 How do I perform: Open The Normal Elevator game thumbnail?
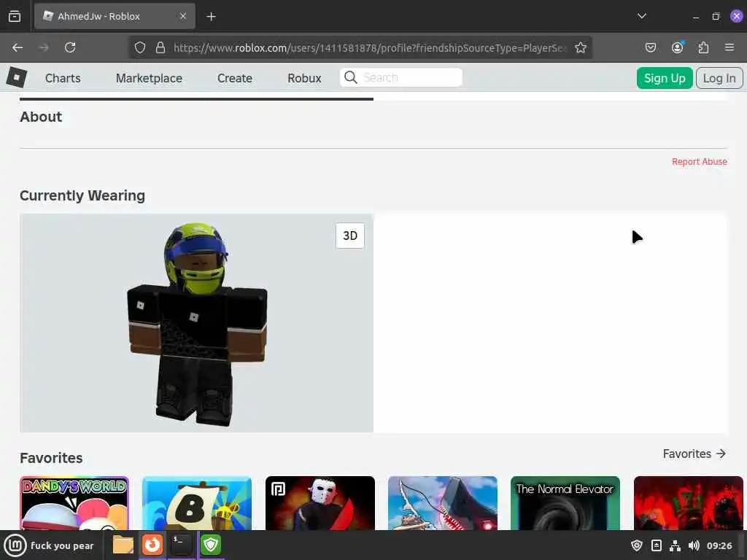click(x=565, y=503)
